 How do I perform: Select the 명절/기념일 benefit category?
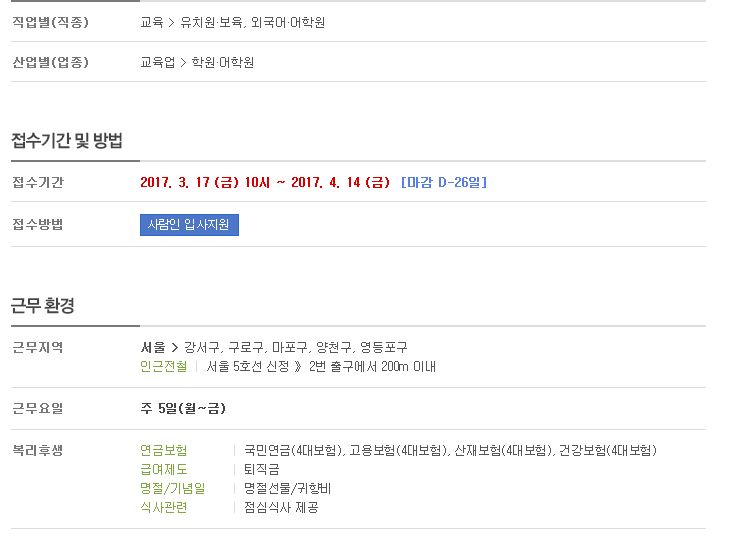click(x=173, y=489)
